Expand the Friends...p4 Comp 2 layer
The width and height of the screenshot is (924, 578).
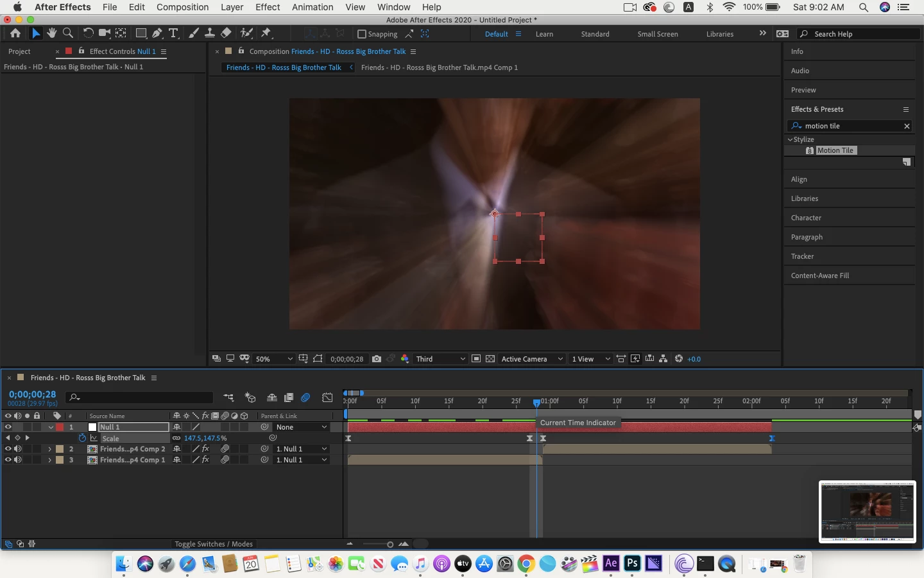(x=50, y=449)
